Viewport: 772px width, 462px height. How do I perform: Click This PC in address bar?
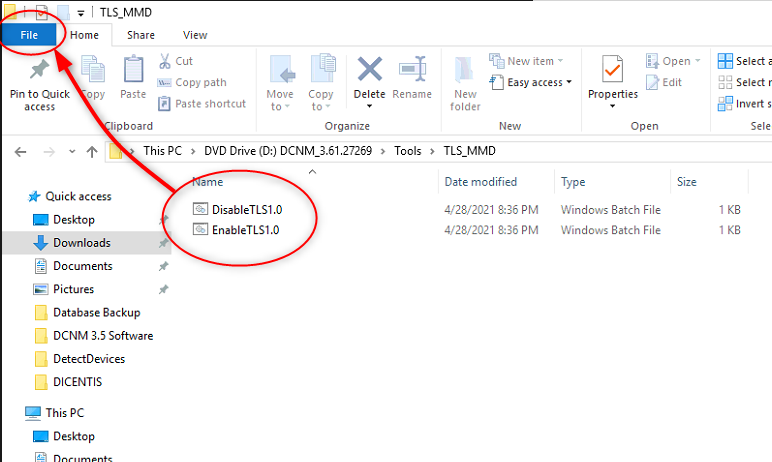(x=162, y=151)
